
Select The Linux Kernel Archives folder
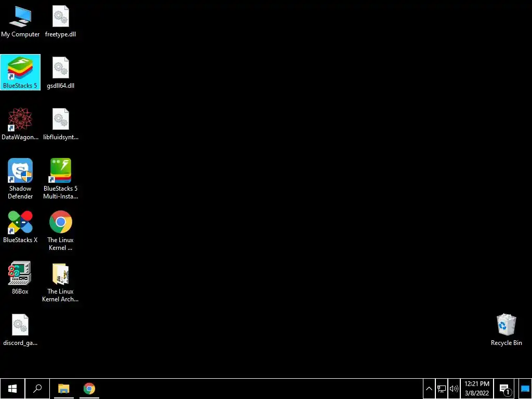60,282
